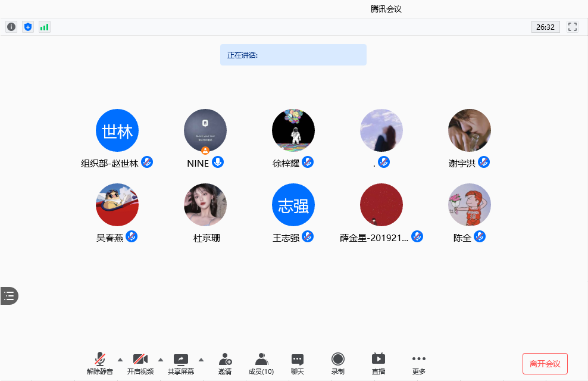Expand share options arrow beside 共享屏幕

(x=201, y=360)
